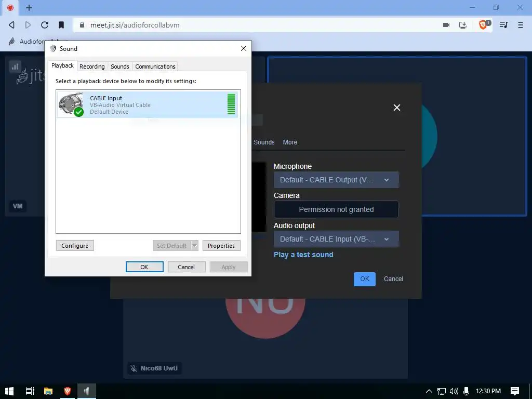The height and width of the screenshot is (399, 532).
Task: Open the browser hamburger menu
Action: point(521,25)
